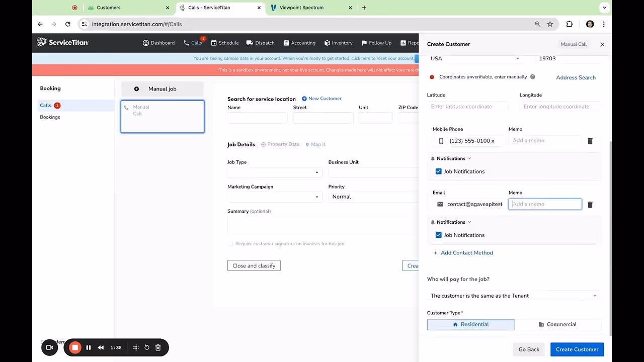Image resolution: width=644 pixels, height=362 pixels.
Task: Discard the recording with the trash icon
Action: click(158, 347)
